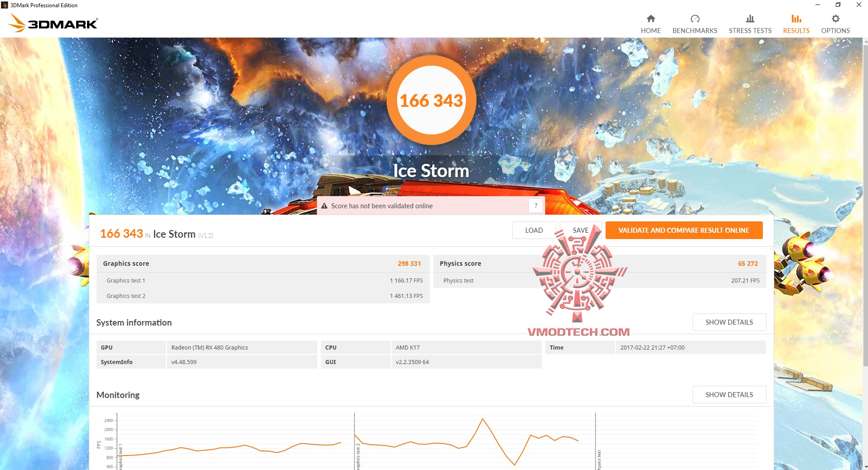Click the GUI version v2.2.3509 64
This screenshot has height=470, width=868.
click(x=412, y=362)
